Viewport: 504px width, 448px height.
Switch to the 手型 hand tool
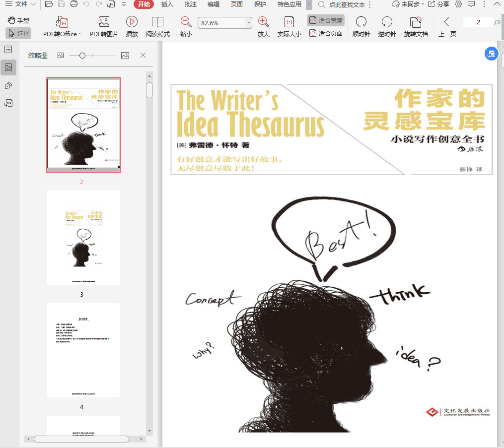(19, 20)
